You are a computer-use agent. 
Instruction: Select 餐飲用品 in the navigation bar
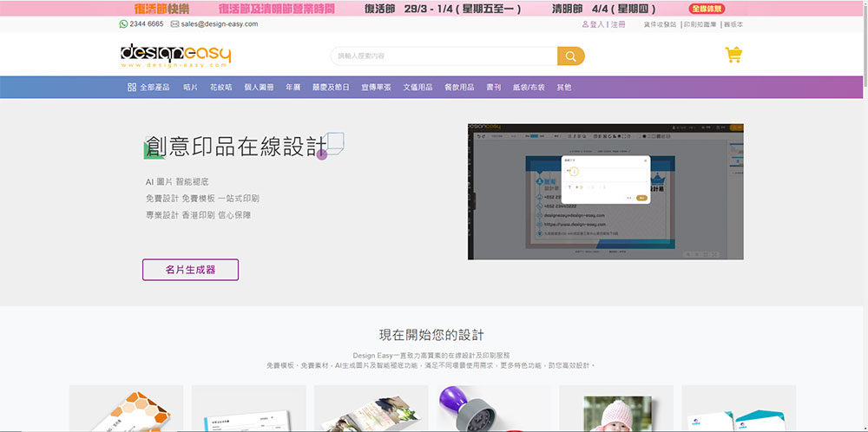click(x=459, y=88)
